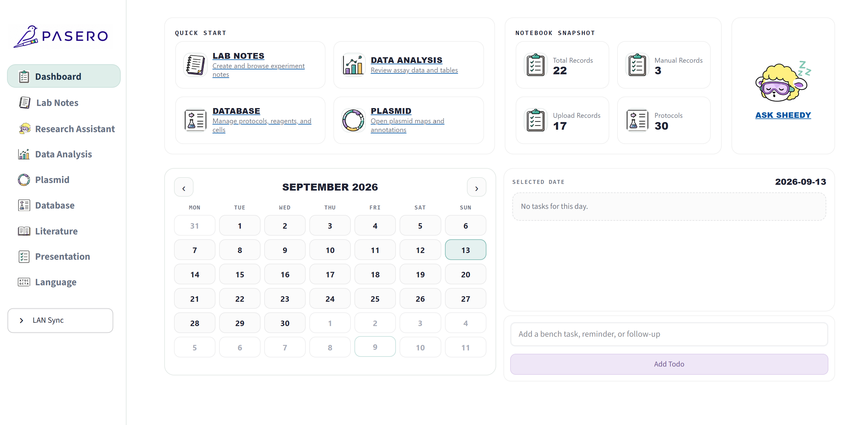
Task: Focus the bench task input field
Action: click(669, 334)
